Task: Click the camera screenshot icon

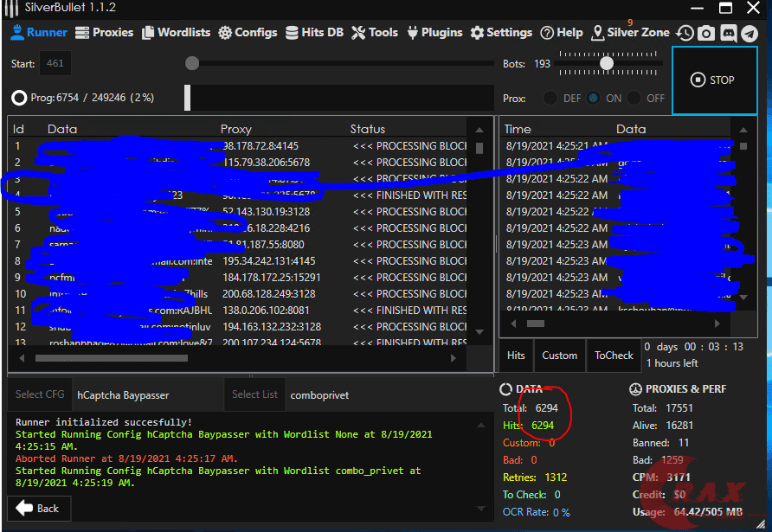Action: pyautogui.click(x=706, y=33)
